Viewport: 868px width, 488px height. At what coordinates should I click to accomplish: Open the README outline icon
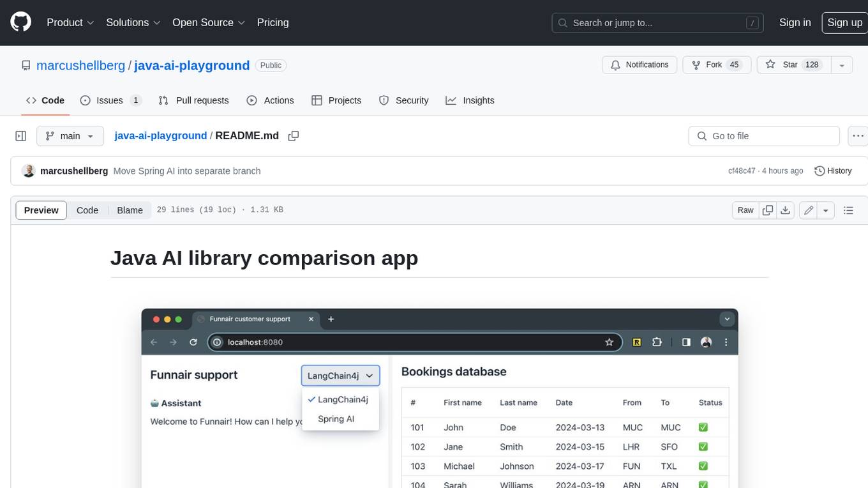(848, 210)
